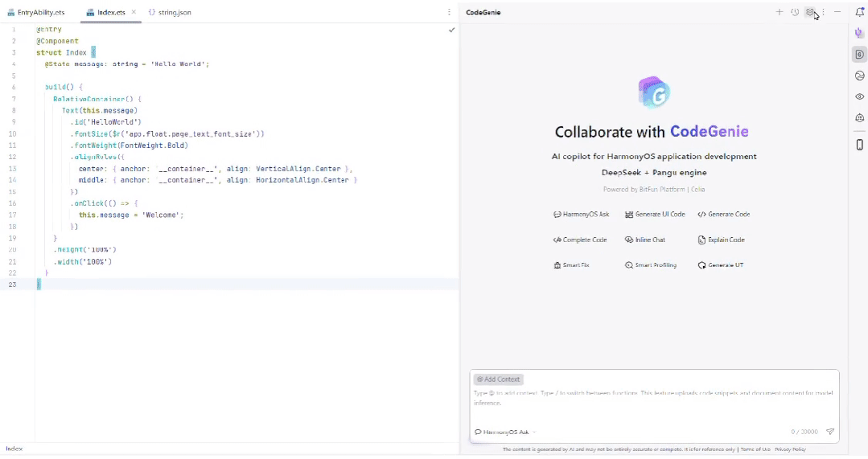The height and width of the screenshot is (459, 868).
Task: Click the 'Hello World' string literal
Action: [178, 64]
